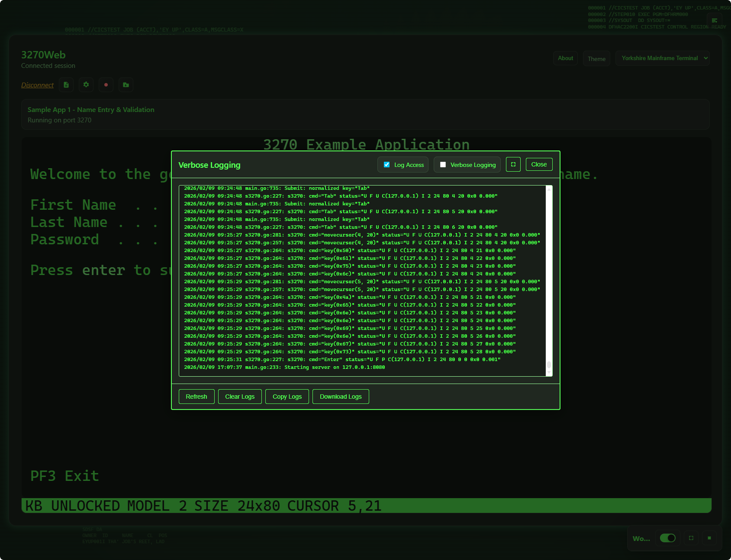Click the folder download icon
This screenshot has height=560, width=731.
[x=126, y=85]
